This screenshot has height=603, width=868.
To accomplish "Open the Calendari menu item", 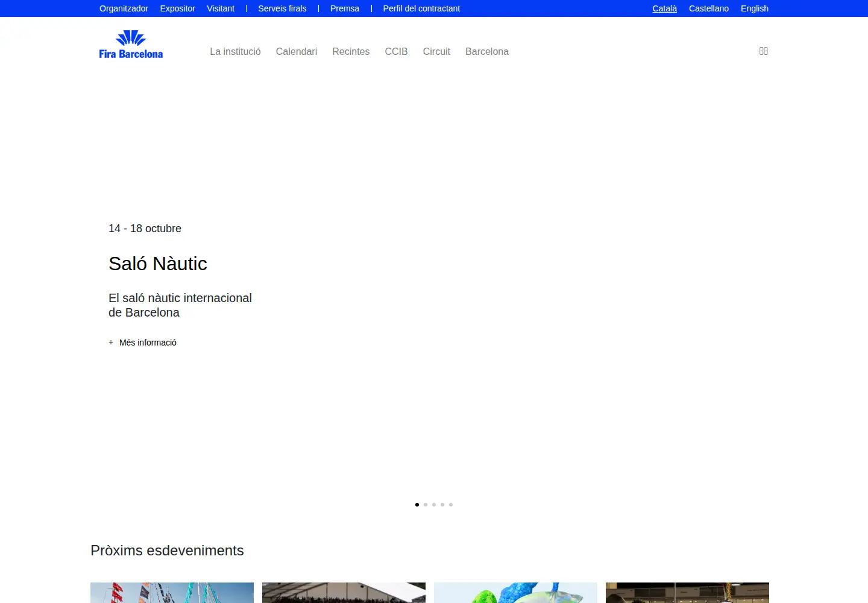I will click(297, 52).
